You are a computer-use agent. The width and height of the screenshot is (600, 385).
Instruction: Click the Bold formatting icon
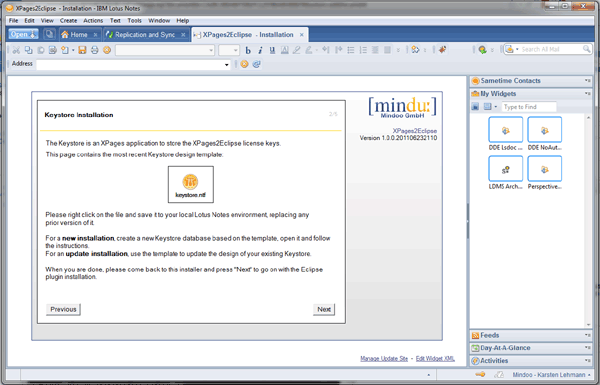[x=248, y=50]
